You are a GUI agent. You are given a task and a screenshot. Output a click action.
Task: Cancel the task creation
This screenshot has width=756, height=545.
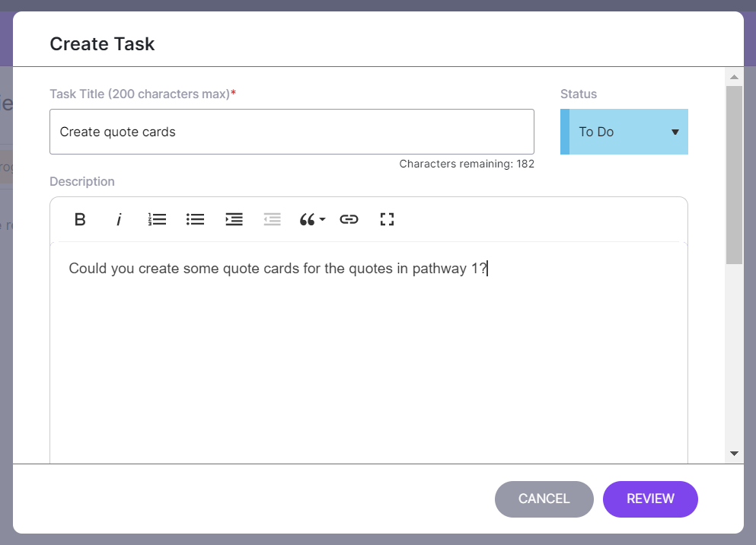544,499
